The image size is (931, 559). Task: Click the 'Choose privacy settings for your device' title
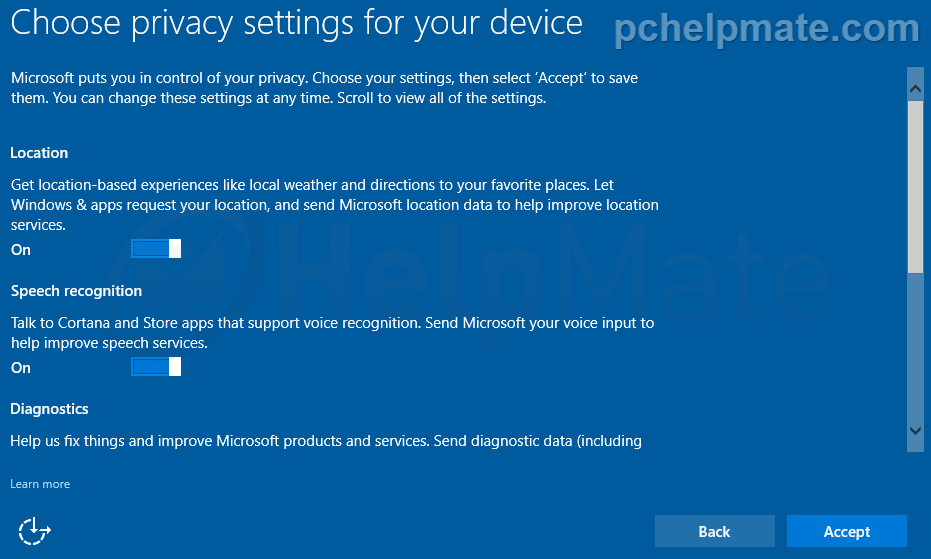(296, 24)
